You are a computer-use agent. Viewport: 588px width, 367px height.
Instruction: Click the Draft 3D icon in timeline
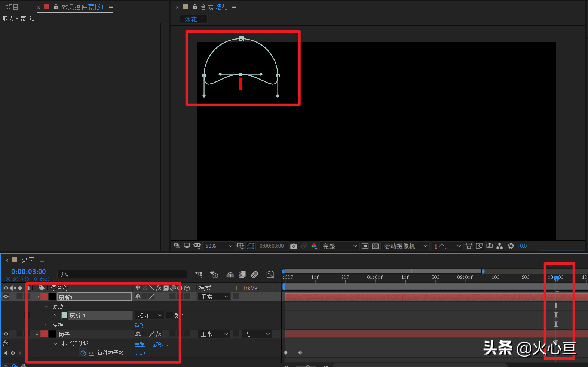click(x=214, y=275)
